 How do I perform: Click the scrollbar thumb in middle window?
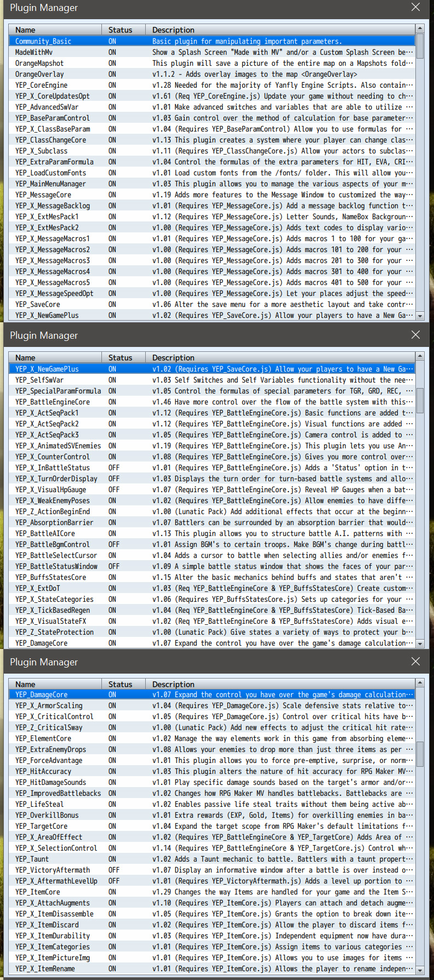pyautogui.click(x=420, y=400)
